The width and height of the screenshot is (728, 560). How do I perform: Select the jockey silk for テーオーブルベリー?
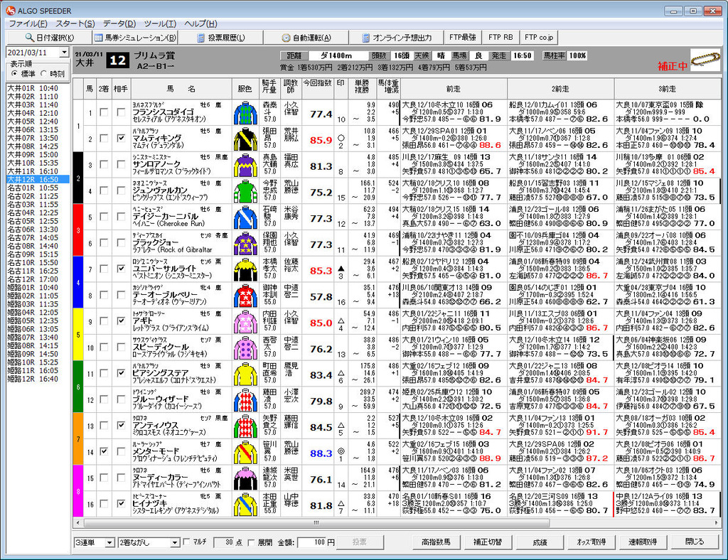[x=245, y=296]
